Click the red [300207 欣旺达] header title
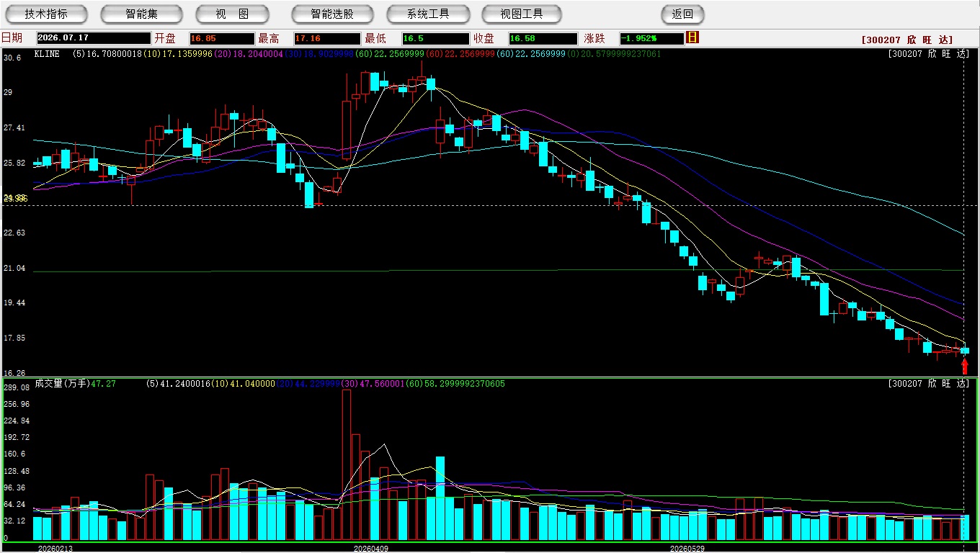The image size is (980, 553). click(x=907, y=40)
